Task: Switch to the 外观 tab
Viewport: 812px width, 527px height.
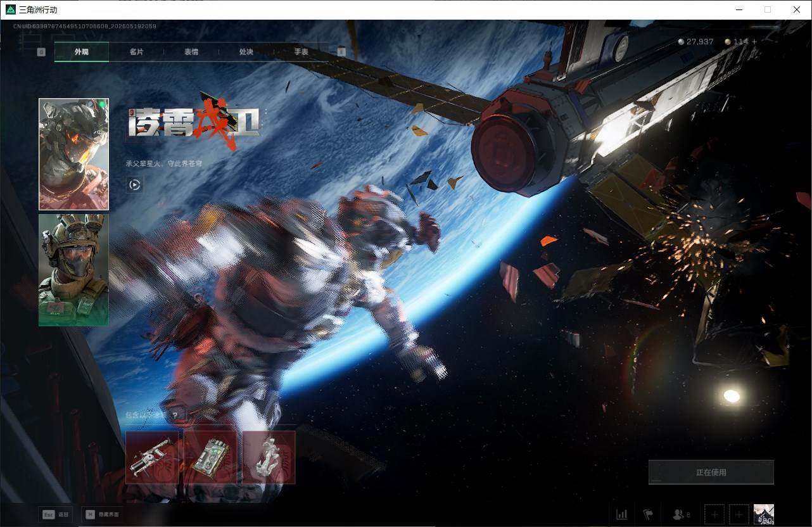Action: click(82, 52)
